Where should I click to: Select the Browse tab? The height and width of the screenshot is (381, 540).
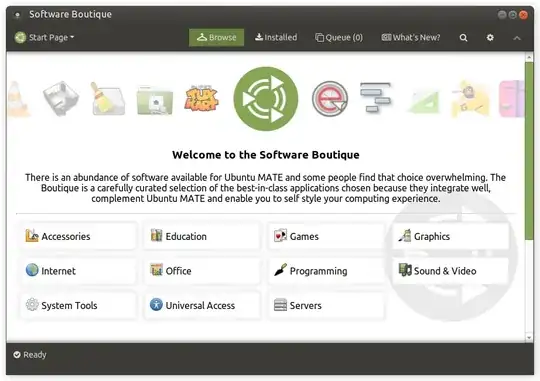pos(216,37)
